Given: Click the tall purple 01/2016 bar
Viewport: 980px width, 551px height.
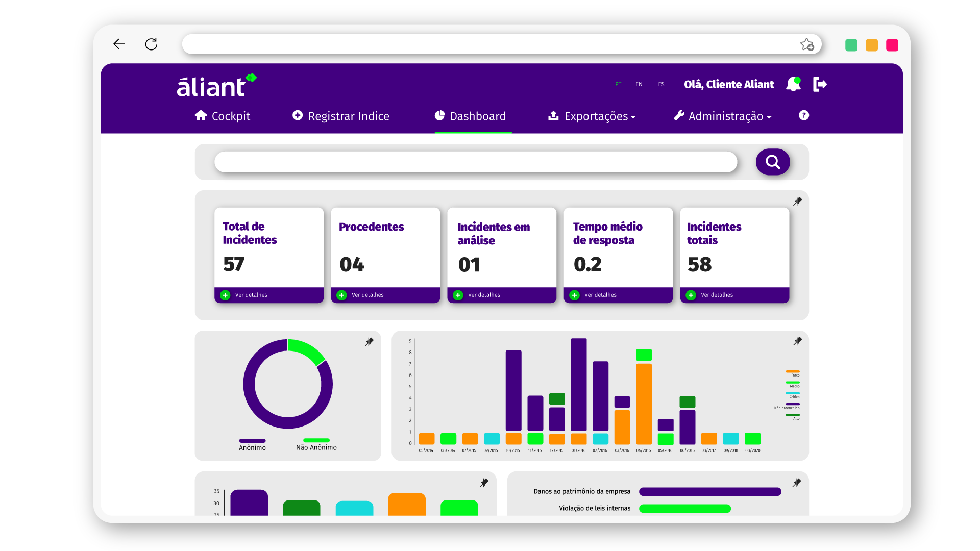Looking at the screenshot, I should (578, 385).
